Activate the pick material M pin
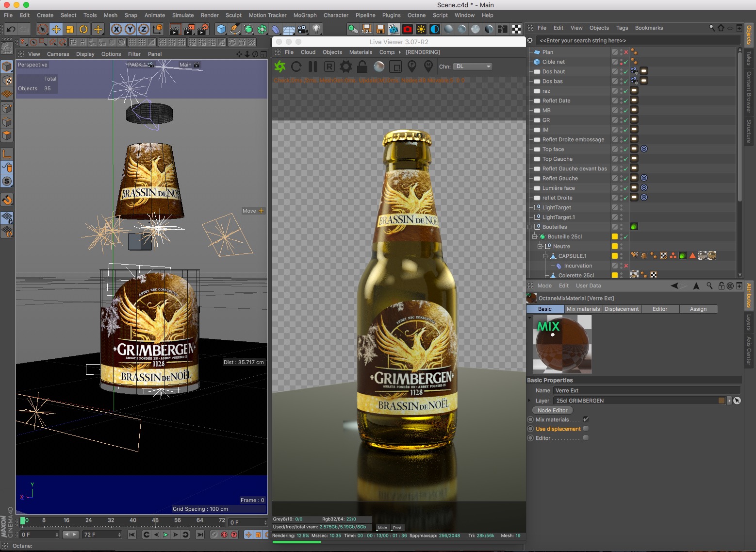The width and height of the screenshot is (756, 552). pos(428,66)
